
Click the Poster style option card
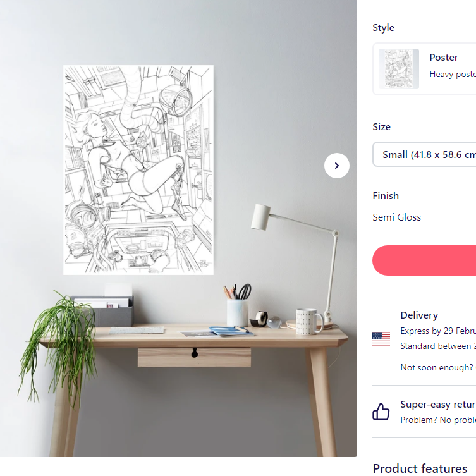424,69
